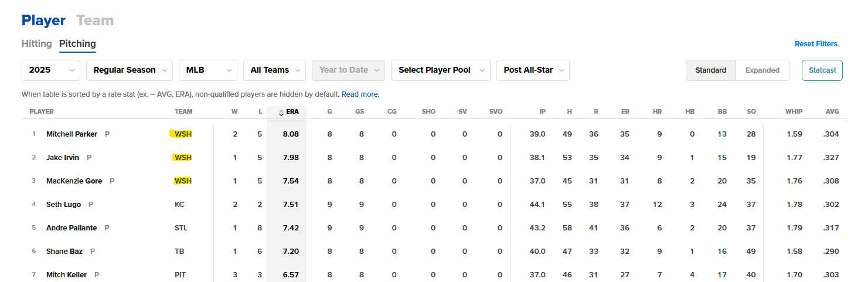Click the Reset Filters link

816,44
